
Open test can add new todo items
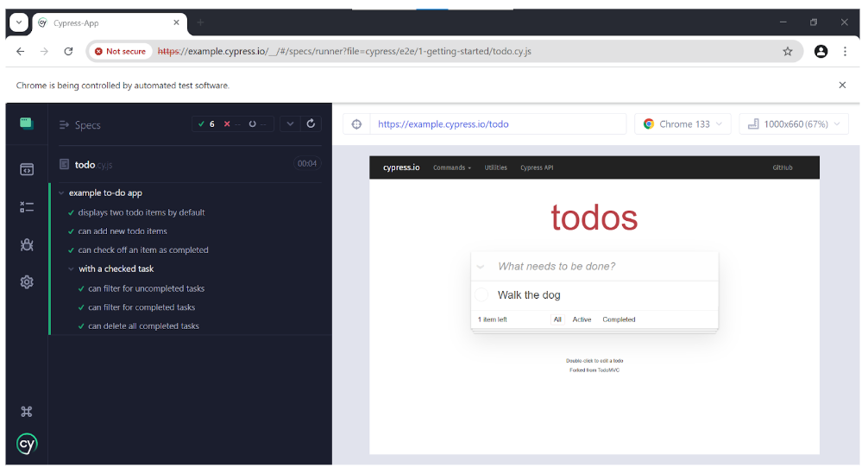(x=123, y=231)
